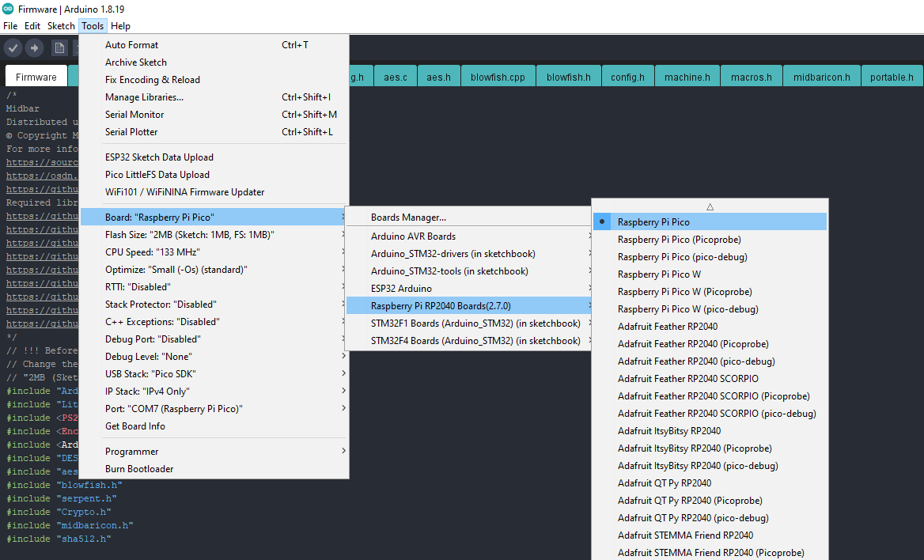Viewport: 924px width, 560px height.
Task: Select the Raspberry Pi Pico radio entry
Action: pyautogui.click(x=710, y=221)
